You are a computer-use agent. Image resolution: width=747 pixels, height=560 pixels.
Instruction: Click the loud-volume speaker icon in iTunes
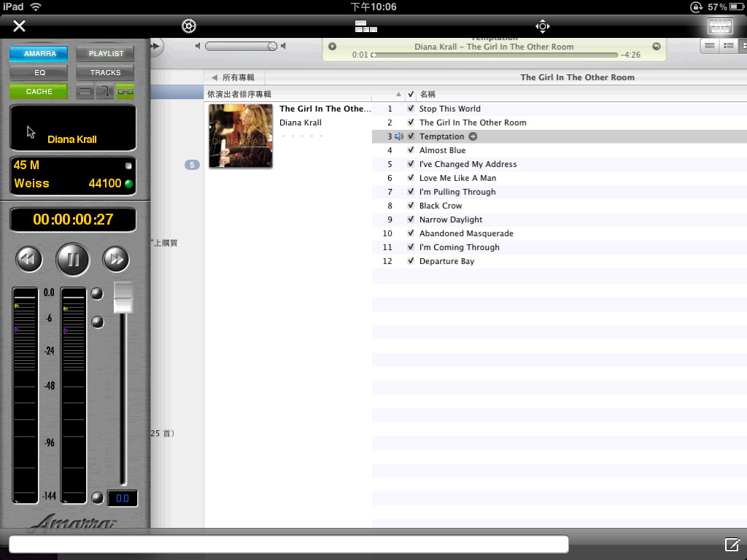[283, 46]
